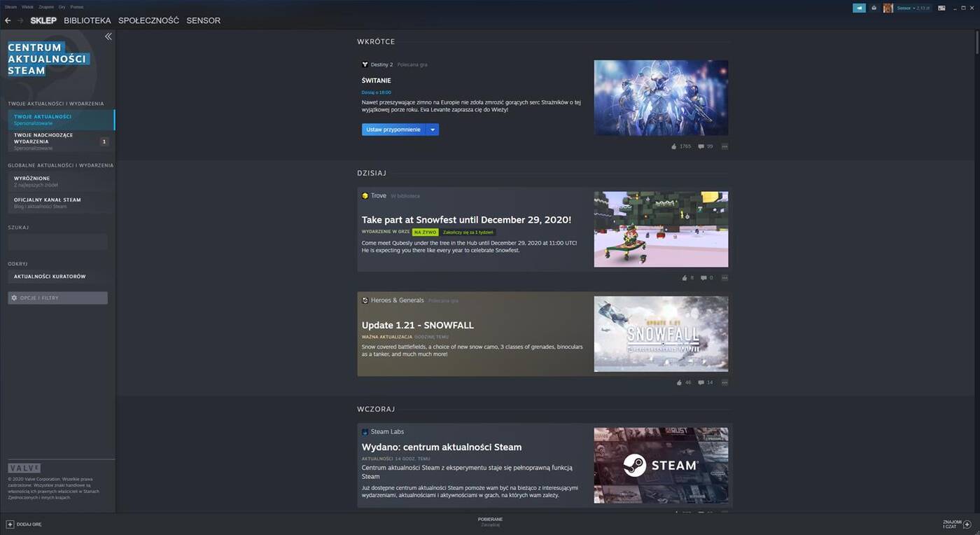
Task: Open the inbox envelope icon
Action: (874, 8)
